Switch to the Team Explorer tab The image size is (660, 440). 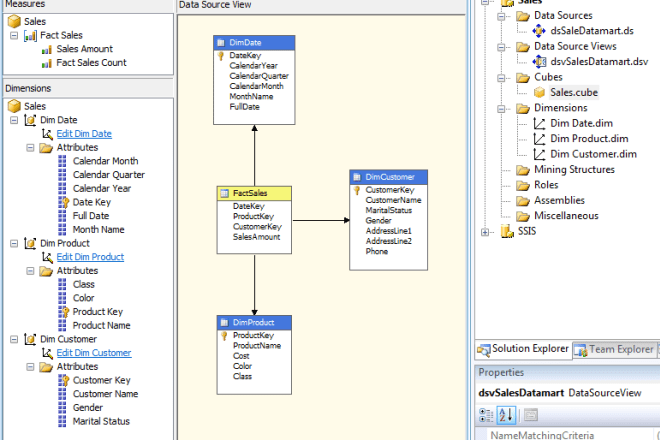tap(615, 350)
